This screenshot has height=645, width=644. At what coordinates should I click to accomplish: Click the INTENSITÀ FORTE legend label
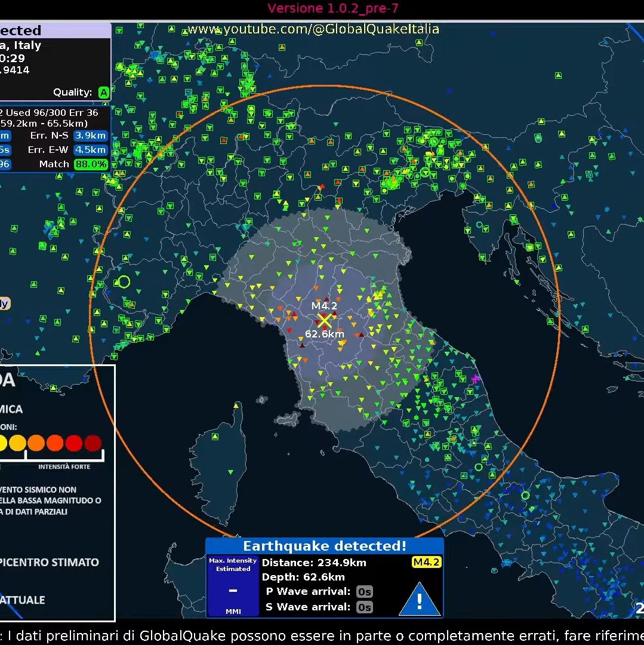pyautogui.click(x=64, y=466)
